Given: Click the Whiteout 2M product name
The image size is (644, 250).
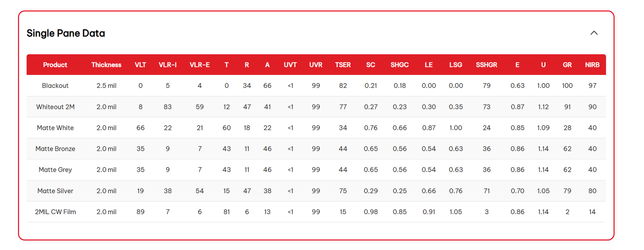Looking at the screenshot, I should (55, 107).
